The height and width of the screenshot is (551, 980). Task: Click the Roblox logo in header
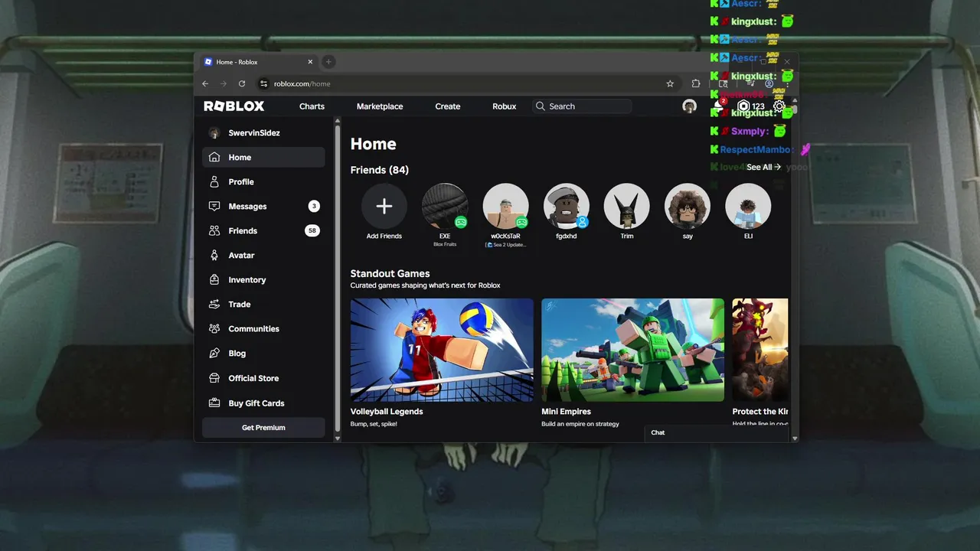click(x=234, y=106)
